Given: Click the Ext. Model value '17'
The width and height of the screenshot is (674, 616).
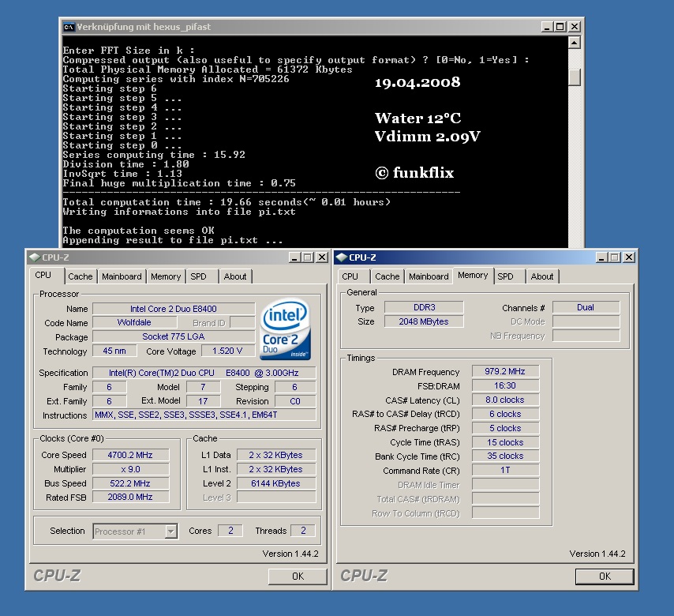Looking at the screenshot, I should (x=204, y=401).
